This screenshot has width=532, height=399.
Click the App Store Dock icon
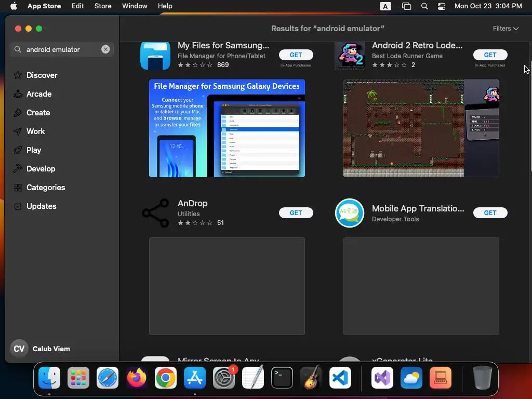click(x=195, y=377)
